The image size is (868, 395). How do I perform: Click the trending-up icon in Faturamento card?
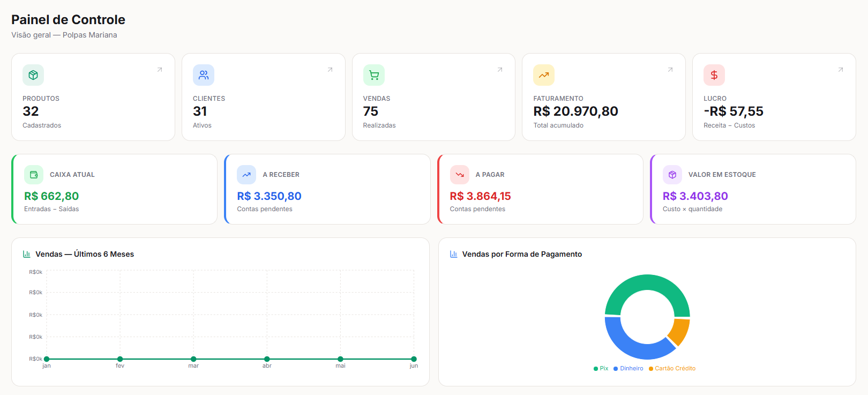[544, 75]
